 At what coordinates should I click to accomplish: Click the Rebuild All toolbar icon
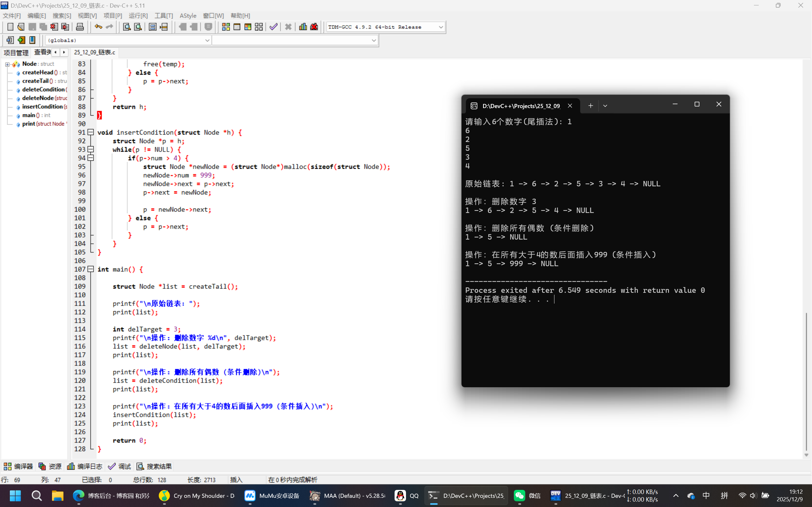[x=259, y=27]
